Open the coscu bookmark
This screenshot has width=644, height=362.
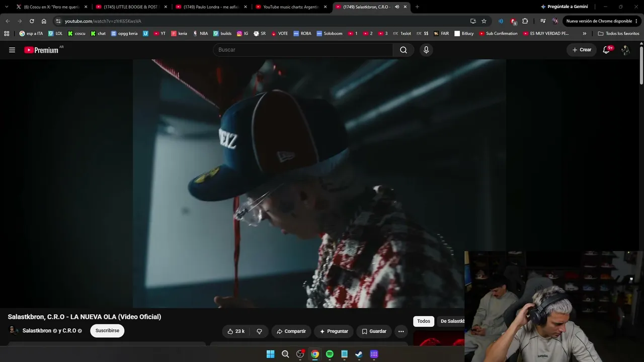pos(76,34)
